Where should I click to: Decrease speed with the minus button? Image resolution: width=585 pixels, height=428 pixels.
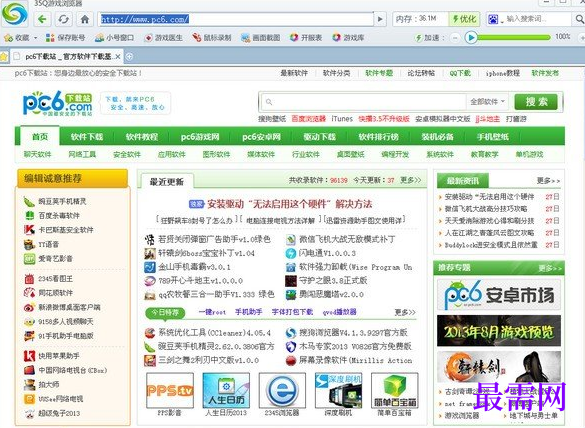pyautogui.click(x=455, y=38)
